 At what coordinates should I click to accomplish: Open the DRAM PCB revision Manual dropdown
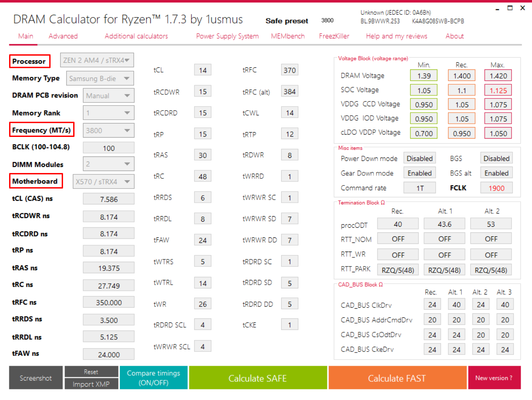pyautogui.click(x=109, y=95)
